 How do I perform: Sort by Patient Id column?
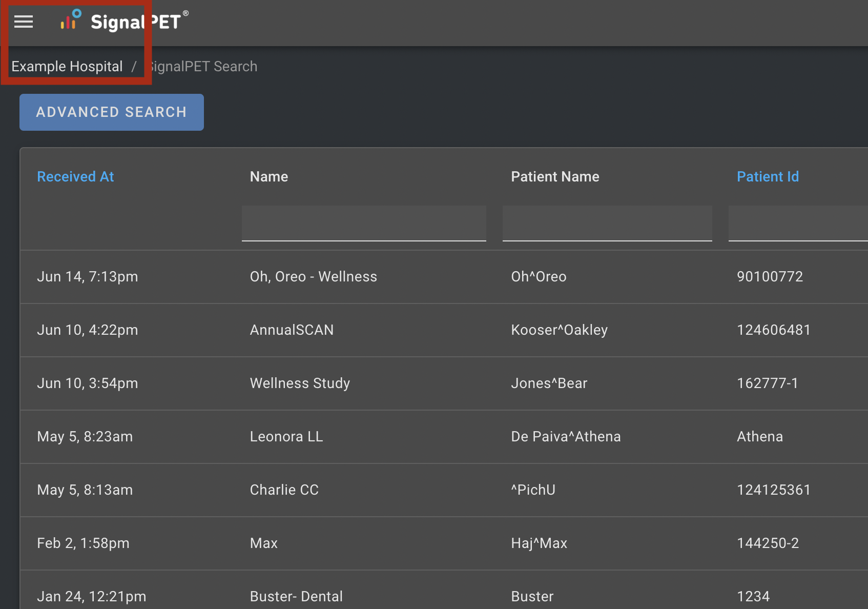[768, 177]
